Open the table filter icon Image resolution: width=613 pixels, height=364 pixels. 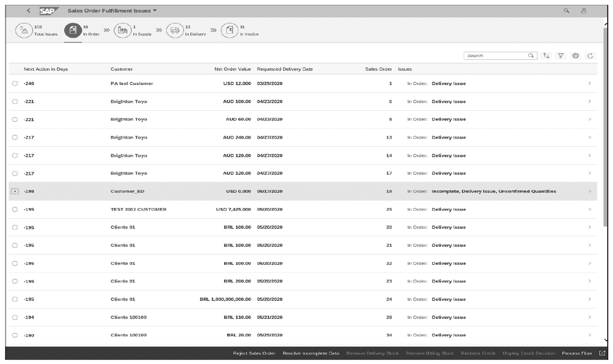coord(561,56)
